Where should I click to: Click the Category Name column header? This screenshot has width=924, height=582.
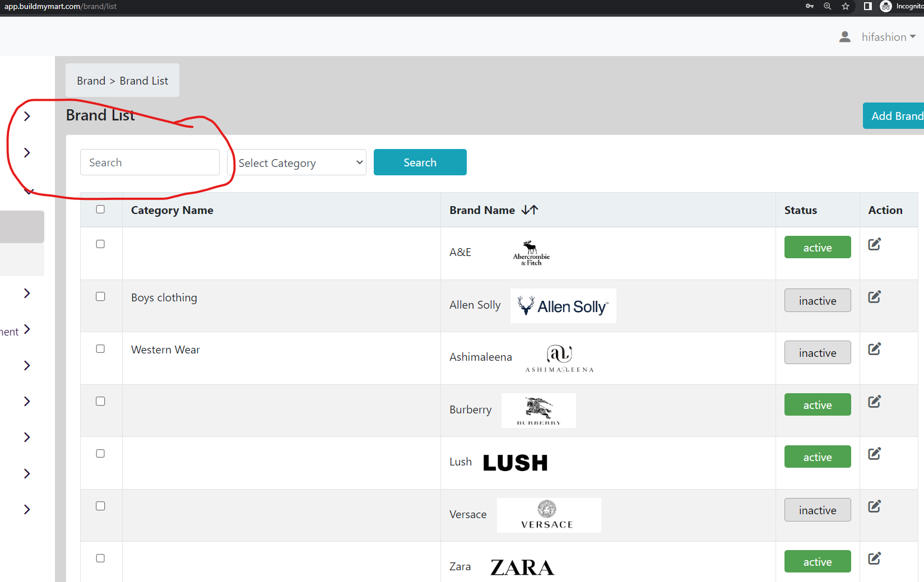coord(172,210)
